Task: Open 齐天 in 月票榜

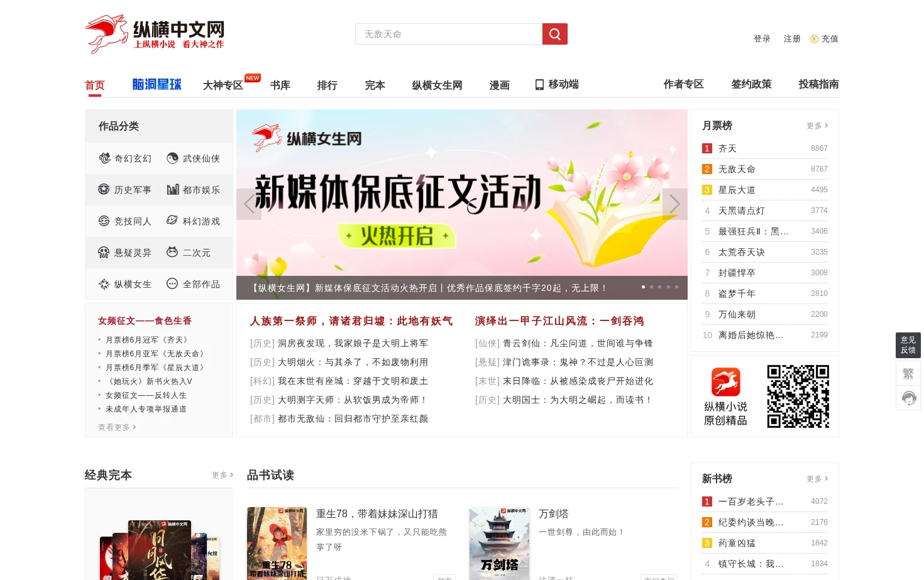Action: pos(727,148)
